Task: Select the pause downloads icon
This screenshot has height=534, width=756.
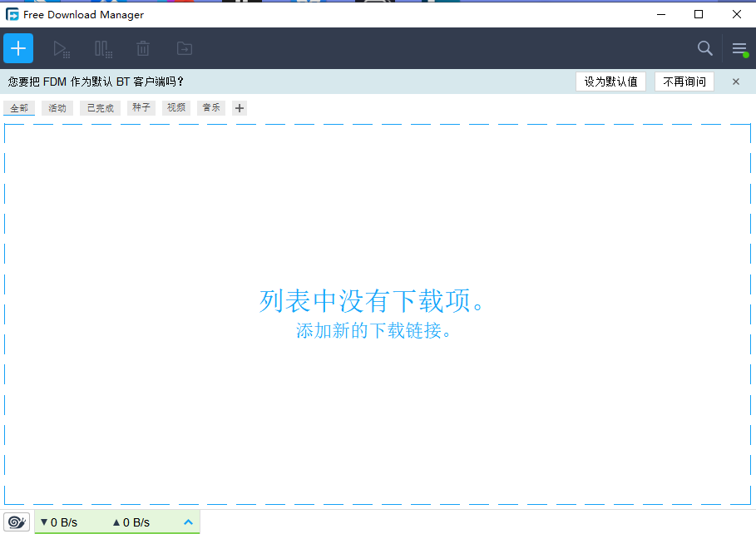Action: click(102, 48)
